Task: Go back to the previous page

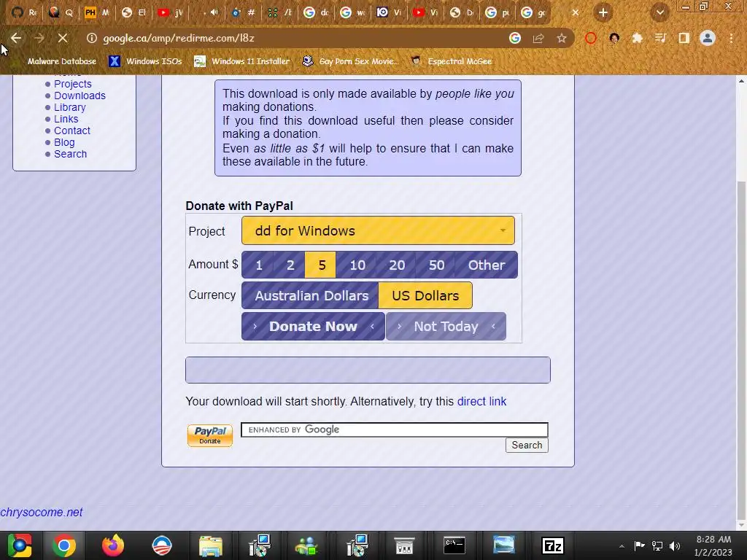Action: coord(16,38)
